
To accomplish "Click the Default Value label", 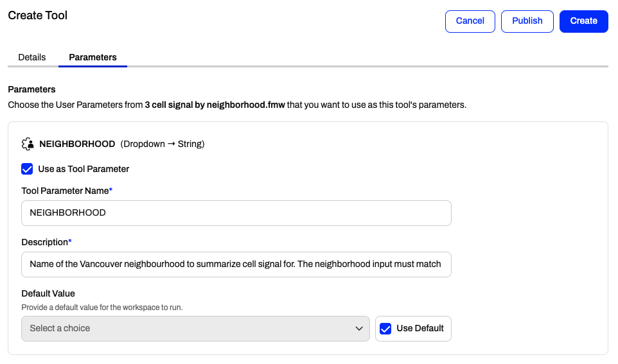I will (48, 294).
